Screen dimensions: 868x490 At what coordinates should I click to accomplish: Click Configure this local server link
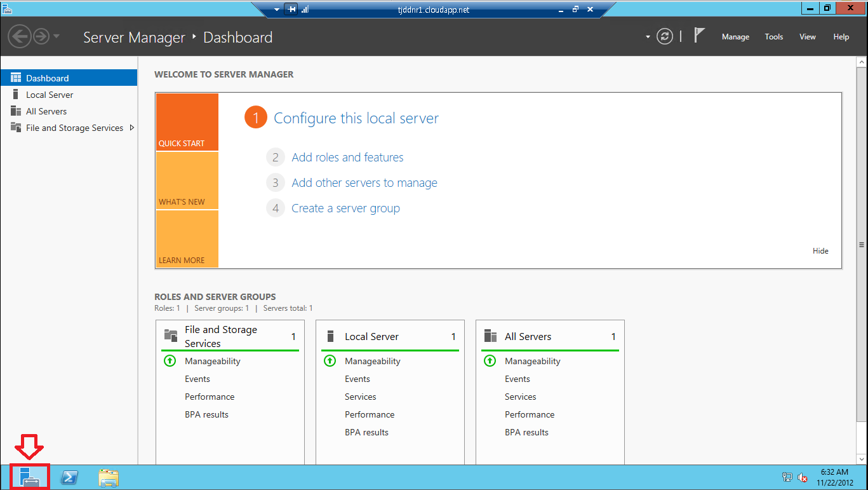[356, 118]
